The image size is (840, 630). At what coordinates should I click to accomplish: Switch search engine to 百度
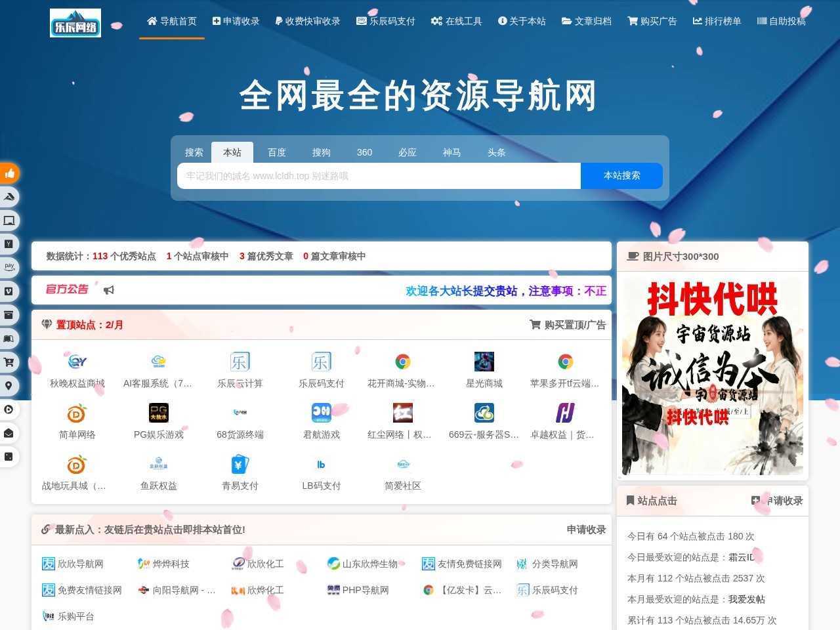point(277,152)
